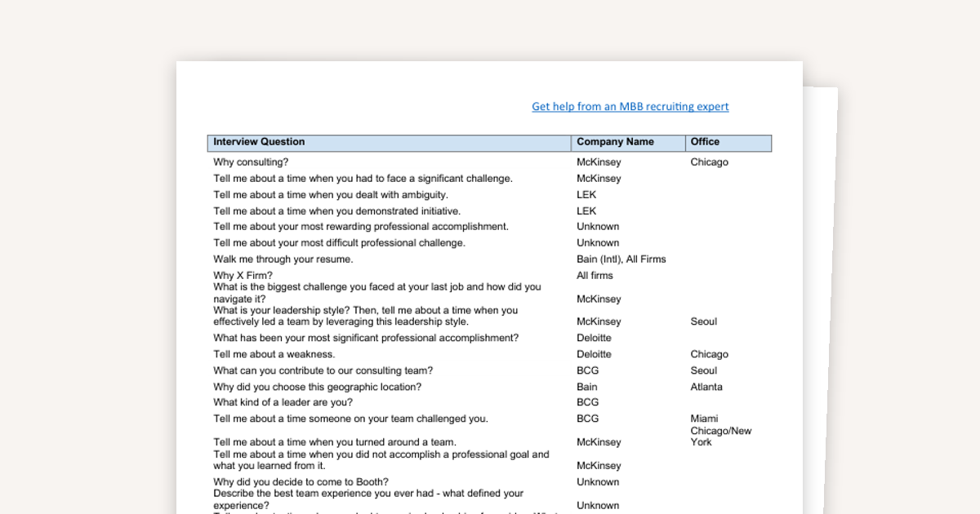This screenshot has width=980, height=514.
Task: Open the MBB recruiting expert help link
Action: click(630, 106)
